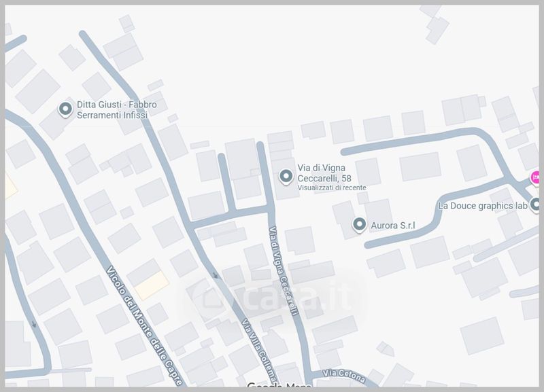Click the pink hotel marker icon

pyautogui.click(x=535, y=178)
